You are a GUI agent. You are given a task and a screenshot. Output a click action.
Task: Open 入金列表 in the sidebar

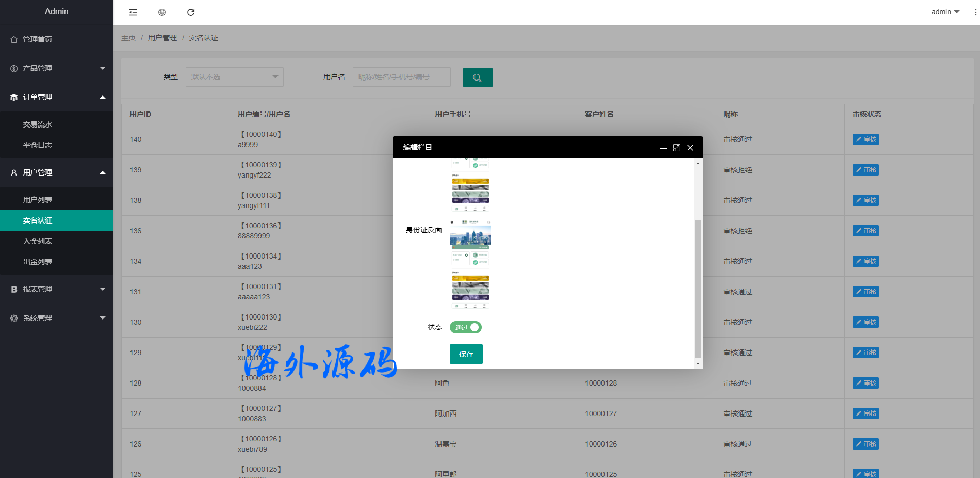[x=38, y=241]
